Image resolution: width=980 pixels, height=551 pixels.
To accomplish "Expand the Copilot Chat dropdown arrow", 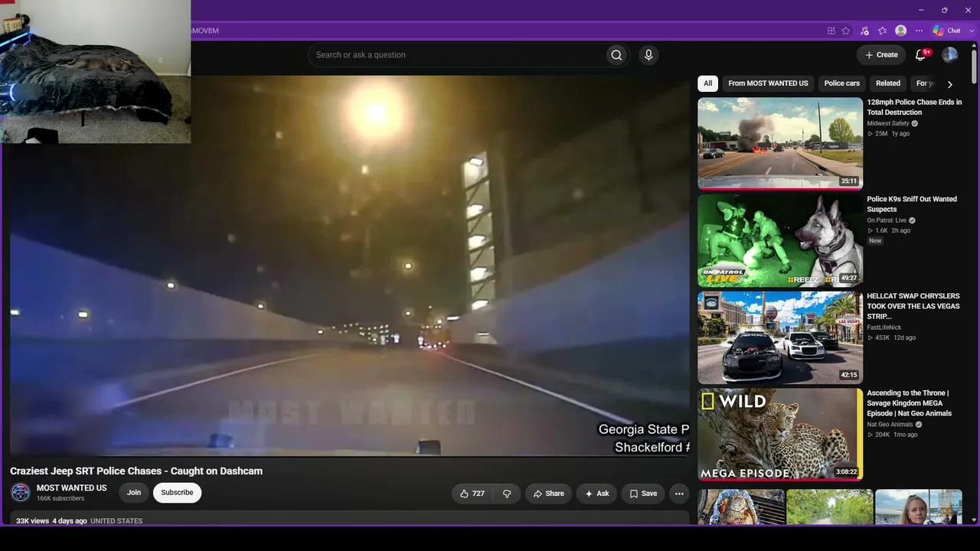I will pos(972,31).
